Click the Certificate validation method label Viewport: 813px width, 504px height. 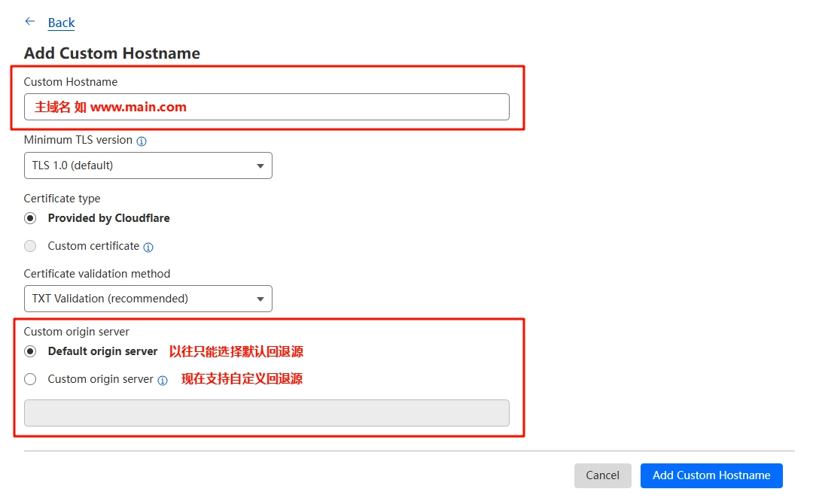point(97,274)
